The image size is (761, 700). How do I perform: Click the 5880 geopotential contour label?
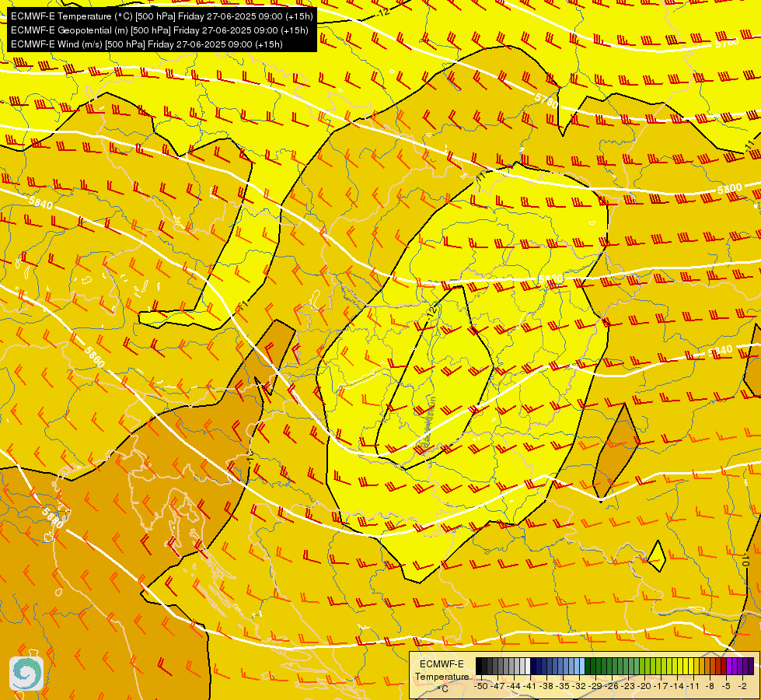pos(52,518)
